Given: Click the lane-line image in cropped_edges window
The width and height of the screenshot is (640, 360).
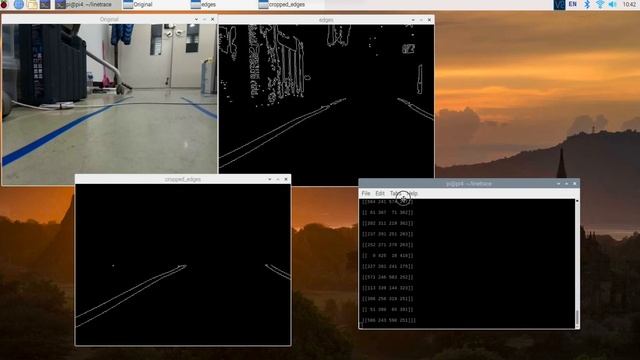Looking at the screenshot, I should tap(183, 264).
